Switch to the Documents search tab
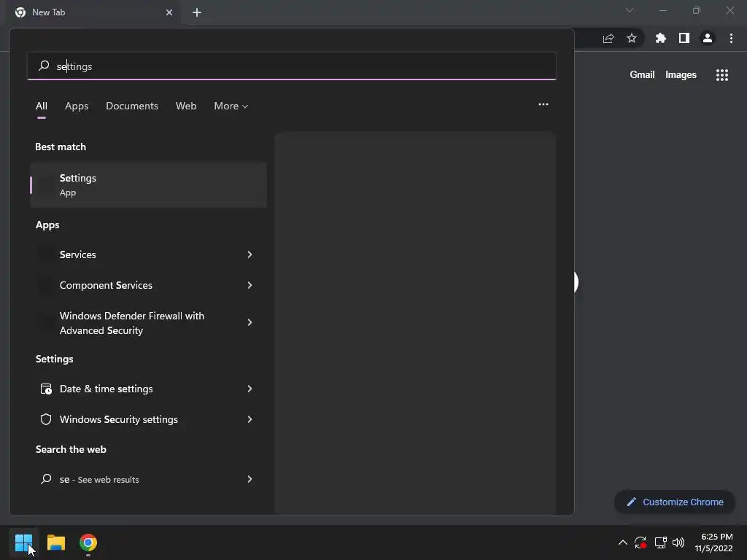The image size is (747, 560). click(132, 106)
